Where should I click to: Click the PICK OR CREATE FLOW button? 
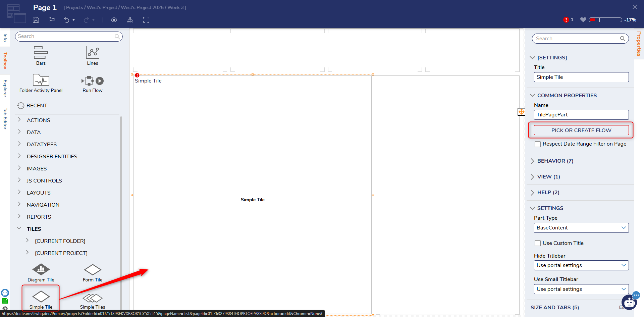[581, 130]
